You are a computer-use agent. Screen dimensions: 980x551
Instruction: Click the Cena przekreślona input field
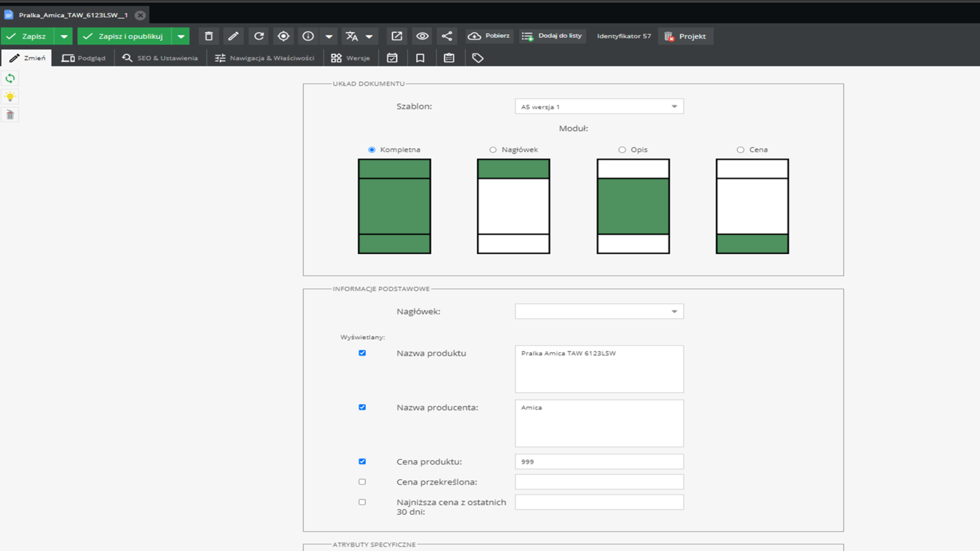pyautogui.click(x=599, y=482)
